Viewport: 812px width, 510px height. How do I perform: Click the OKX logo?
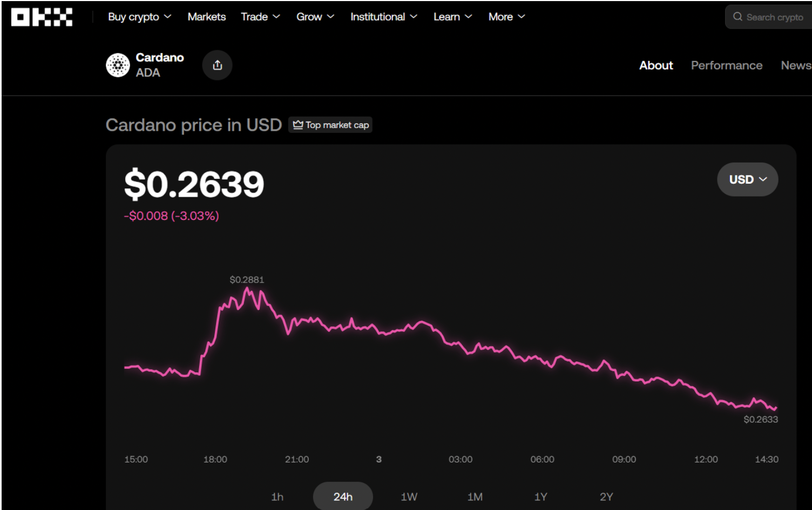pyautogui.click(x=42, y=17)
